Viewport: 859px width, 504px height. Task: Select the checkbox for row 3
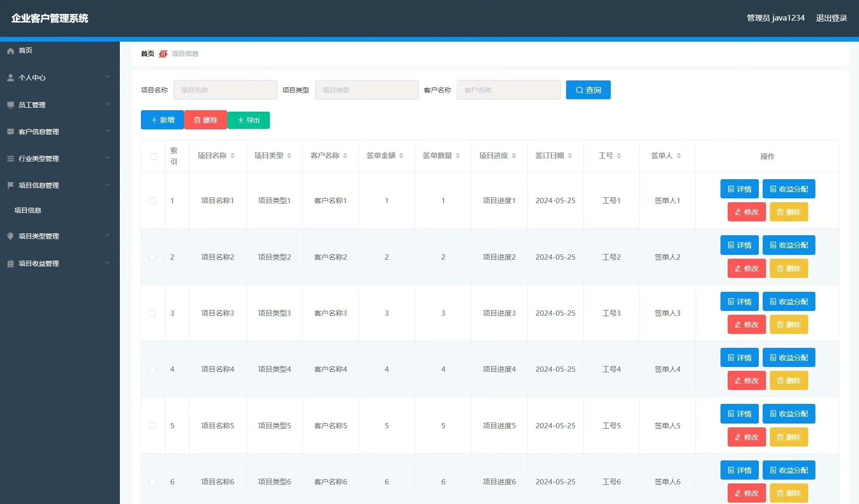pos(152,313)
